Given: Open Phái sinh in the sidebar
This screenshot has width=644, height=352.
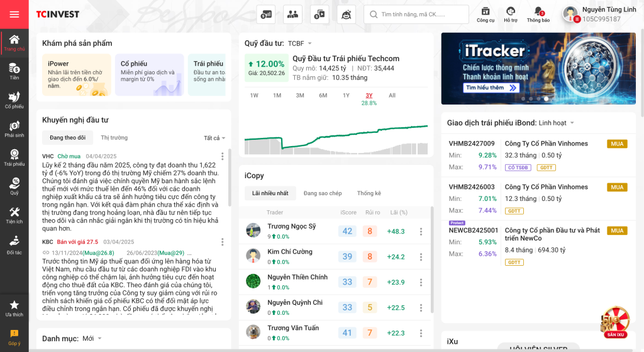Looking at the screenshot, I should point(14,129).
